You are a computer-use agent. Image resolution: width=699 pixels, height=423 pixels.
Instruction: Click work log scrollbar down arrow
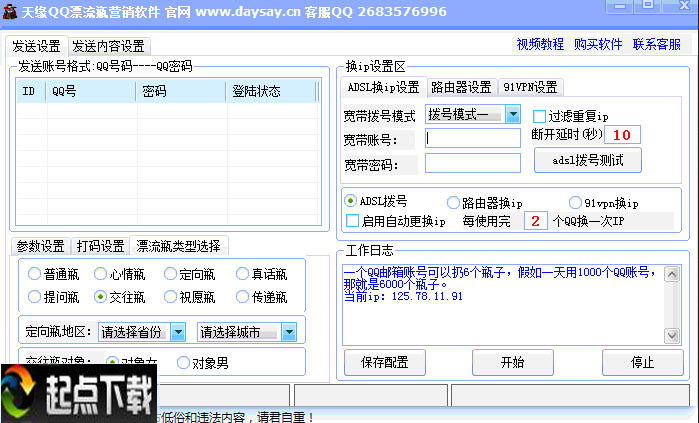click(x=672, y=335)
